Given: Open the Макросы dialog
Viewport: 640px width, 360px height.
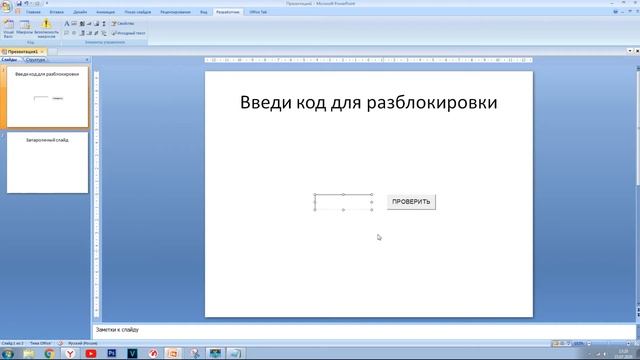Looking at the screenshot, I should click(24, 27).
